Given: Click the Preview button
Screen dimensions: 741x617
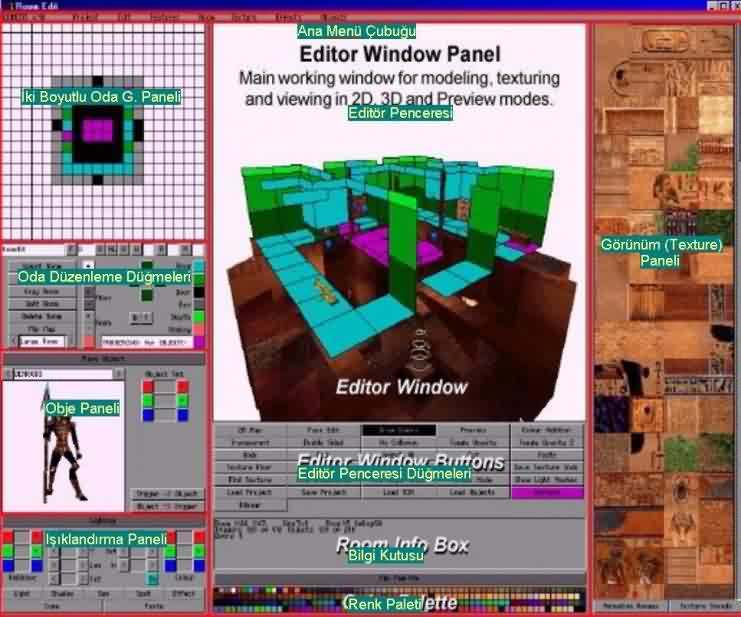Looking at the screenshot, I should point(473,430).
